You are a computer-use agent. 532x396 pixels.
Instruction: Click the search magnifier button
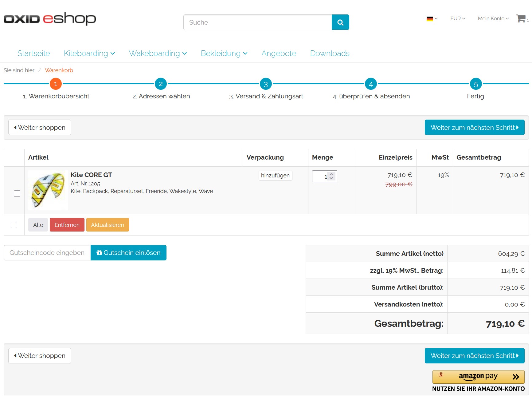coord(340,22)
